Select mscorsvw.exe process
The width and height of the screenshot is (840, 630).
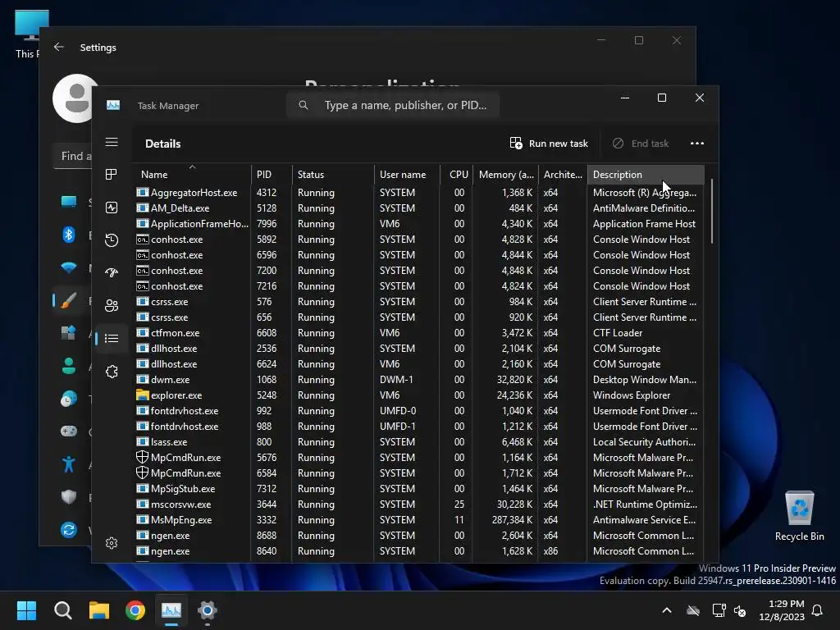[x=419, y=504]
